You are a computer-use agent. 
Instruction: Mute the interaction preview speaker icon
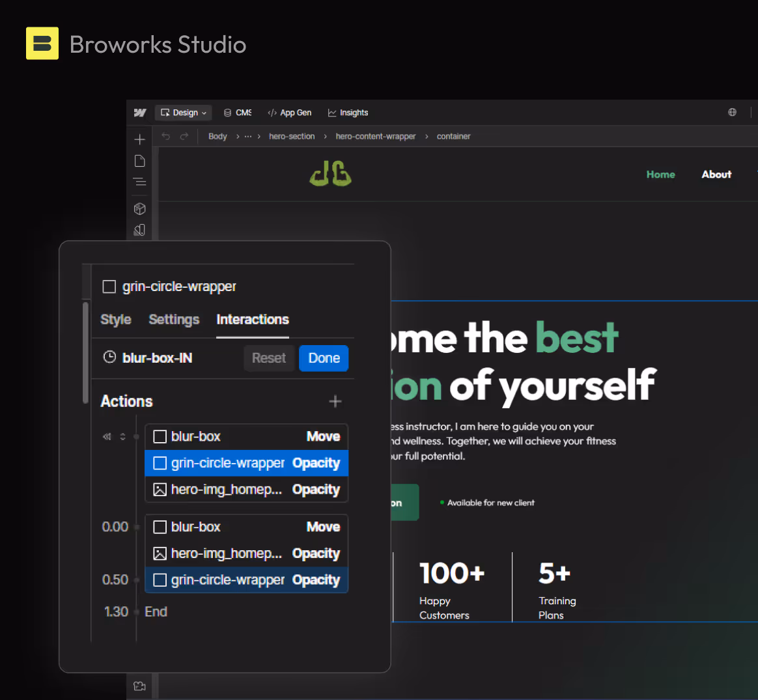click(106, 436)
